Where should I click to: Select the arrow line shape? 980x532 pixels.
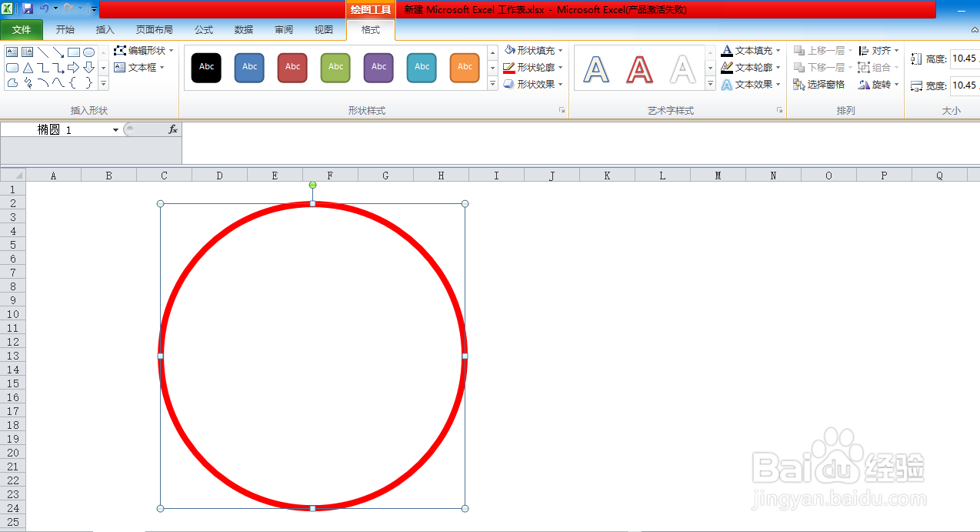tap(58, 52)
